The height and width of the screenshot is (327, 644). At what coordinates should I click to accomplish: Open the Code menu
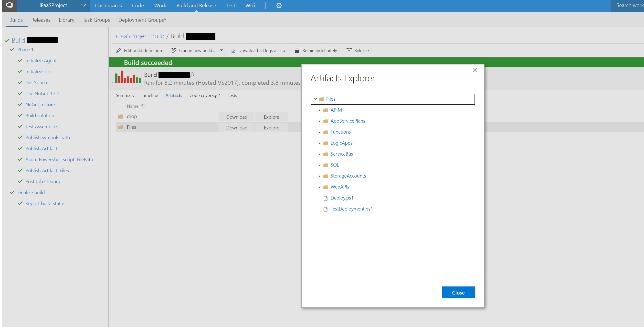(x=138, y=6)
